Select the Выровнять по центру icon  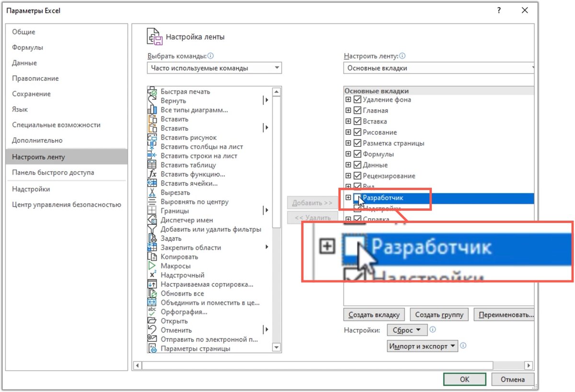(x=152, y=202)
